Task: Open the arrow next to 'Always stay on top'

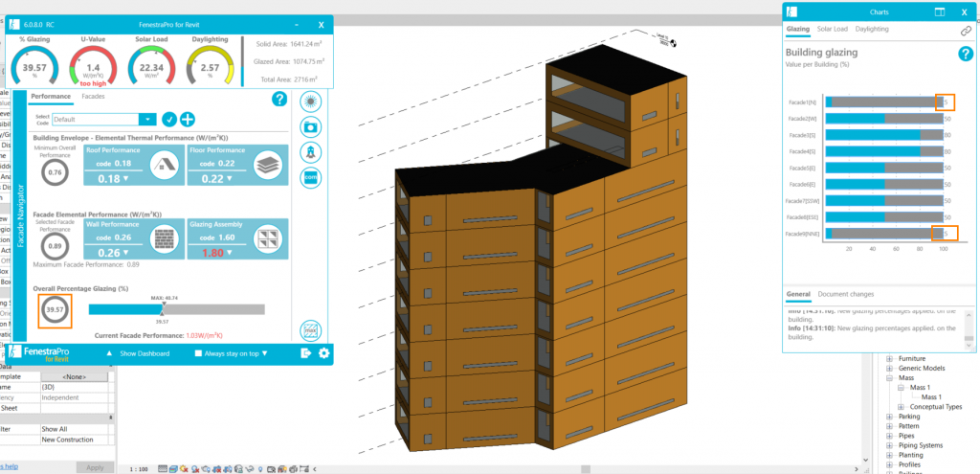Action: tap(264, 353)
